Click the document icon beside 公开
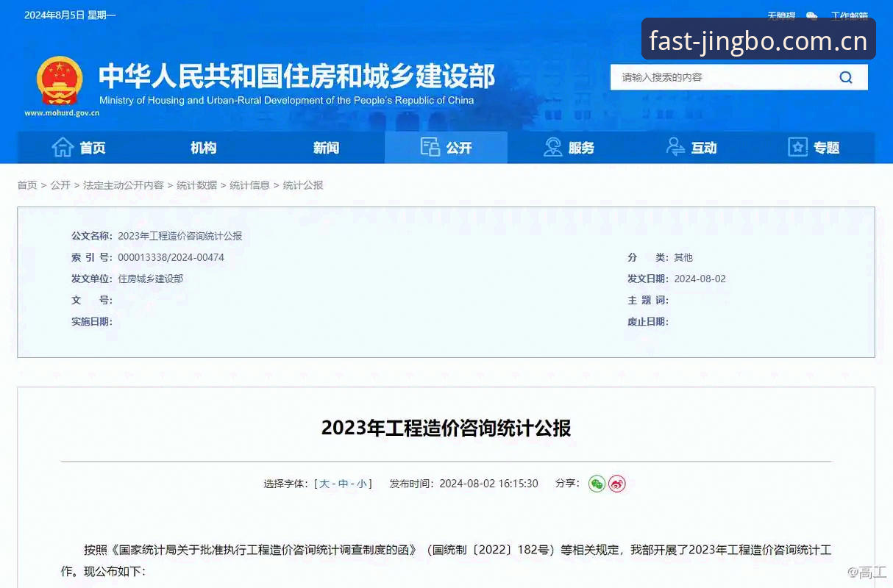Image resolution: width=893 pixels, height=588 pixels. coord(430,147)
